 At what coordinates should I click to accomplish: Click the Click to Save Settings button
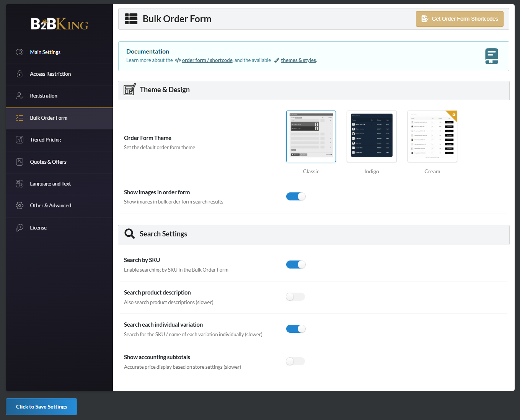(x=41, y=407)
